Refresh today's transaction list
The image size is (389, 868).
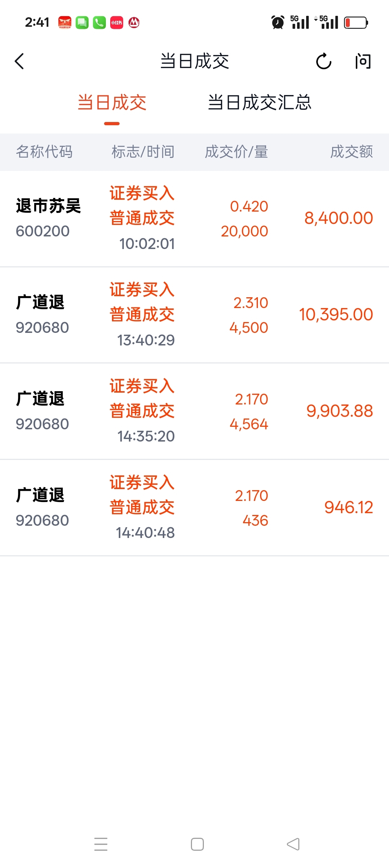pyautogui.click(x=323, y=61)
